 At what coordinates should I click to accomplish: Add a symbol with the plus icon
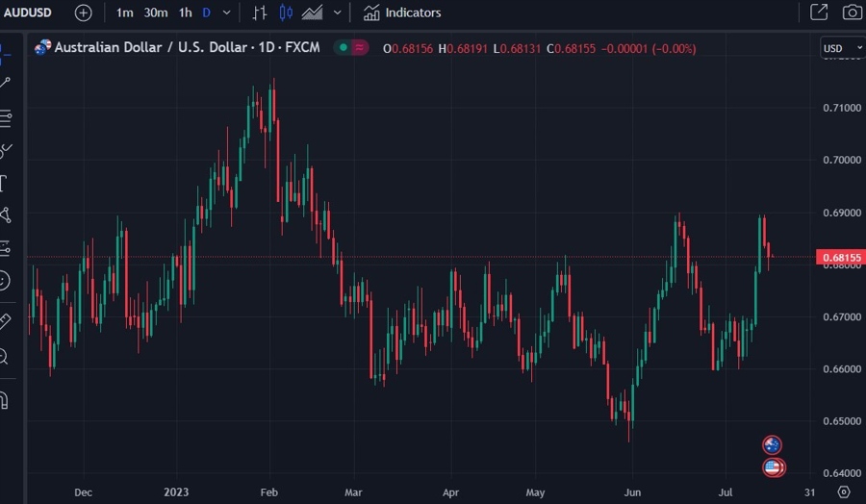point(83,13)
